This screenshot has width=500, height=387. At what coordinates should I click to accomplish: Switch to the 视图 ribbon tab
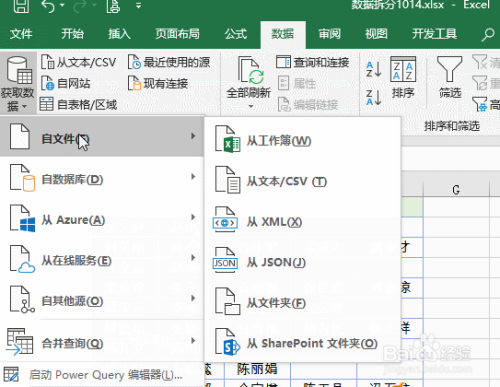coord(376,34)
